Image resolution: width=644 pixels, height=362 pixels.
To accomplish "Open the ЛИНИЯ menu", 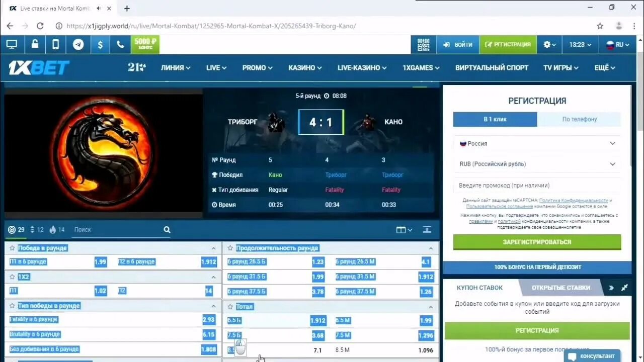I will pos(176,67).
